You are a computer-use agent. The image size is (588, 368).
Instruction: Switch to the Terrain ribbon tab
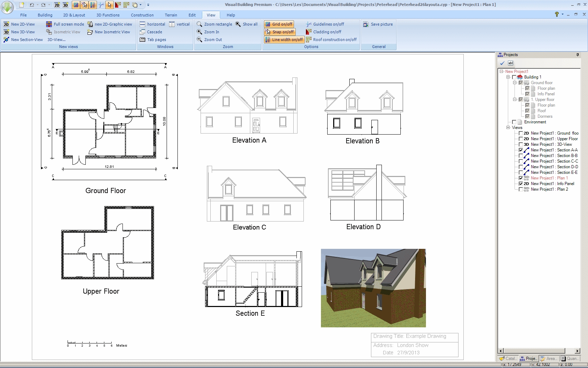(x=171, y=15)
